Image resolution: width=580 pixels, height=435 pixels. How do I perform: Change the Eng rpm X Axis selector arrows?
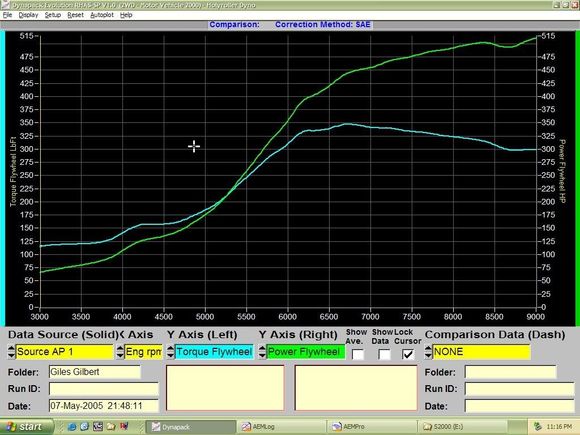[x=120, y=352]
